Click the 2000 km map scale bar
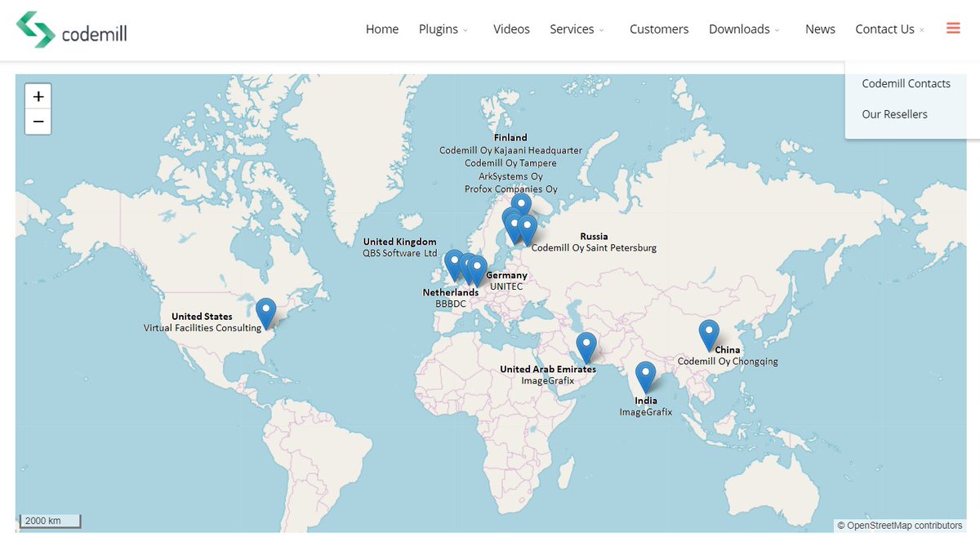 pyautogui.click(x=50, y=521)
